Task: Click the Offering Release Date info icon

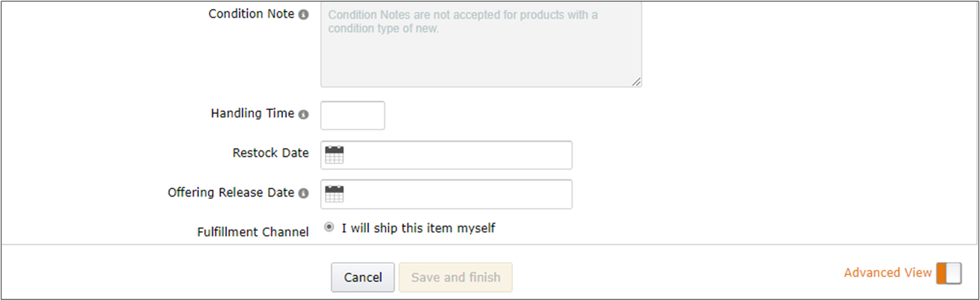Action: (x=303, y=193)
